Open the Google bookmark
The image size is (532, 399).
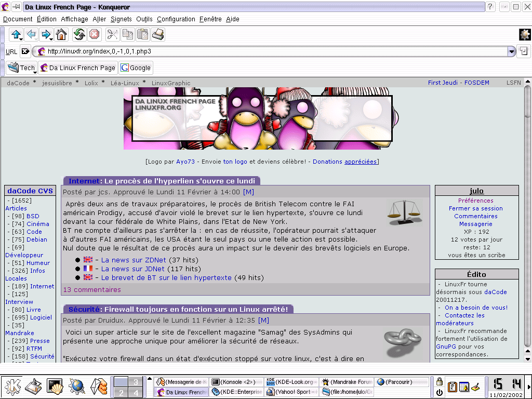click(x=136, y=68)
